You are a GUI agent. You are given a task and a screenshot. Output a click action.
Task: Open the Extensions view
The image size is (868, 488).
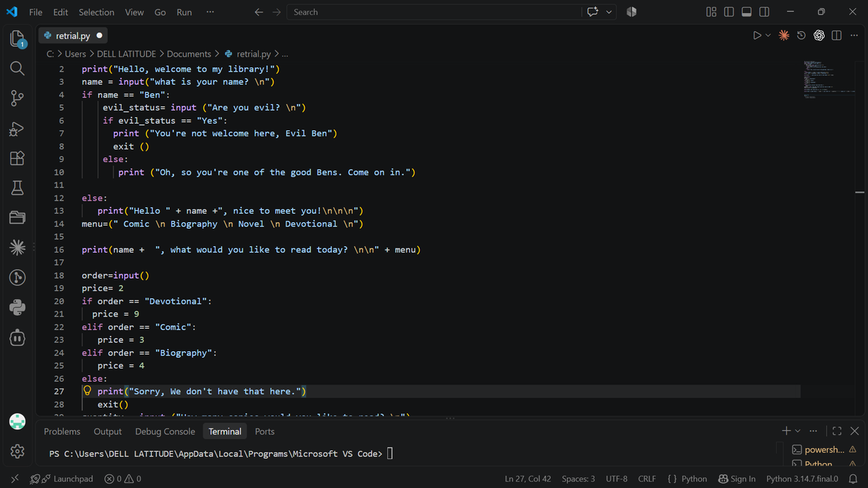[x=17, y=158]
